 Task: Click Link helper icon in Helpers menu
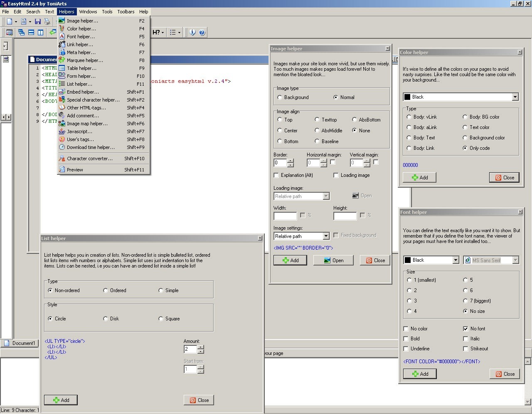tap(62, 44)
